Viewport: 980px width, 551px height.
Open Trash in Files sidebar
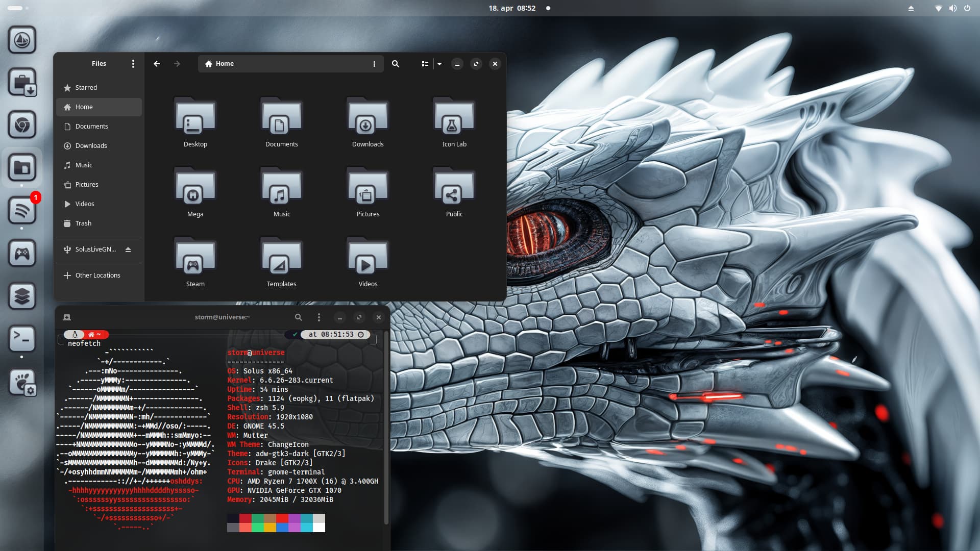[99, 223]
